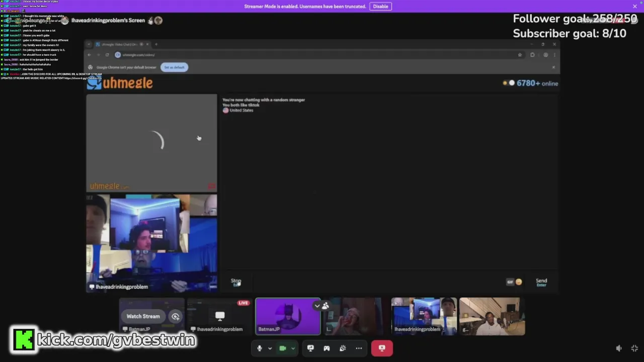The width and height of the screenshot is (644, 362).
Task: Reload the Uhmegle page
Action: [107, 55]
